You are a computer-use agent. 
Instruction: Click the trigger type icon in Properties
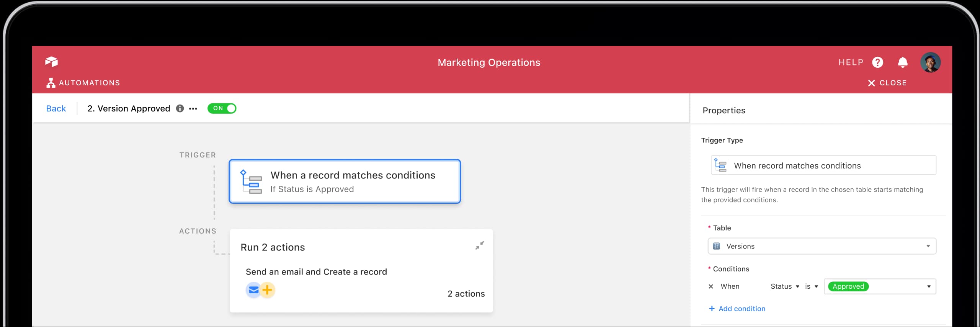pyautogui.click(x=720, y=165)
